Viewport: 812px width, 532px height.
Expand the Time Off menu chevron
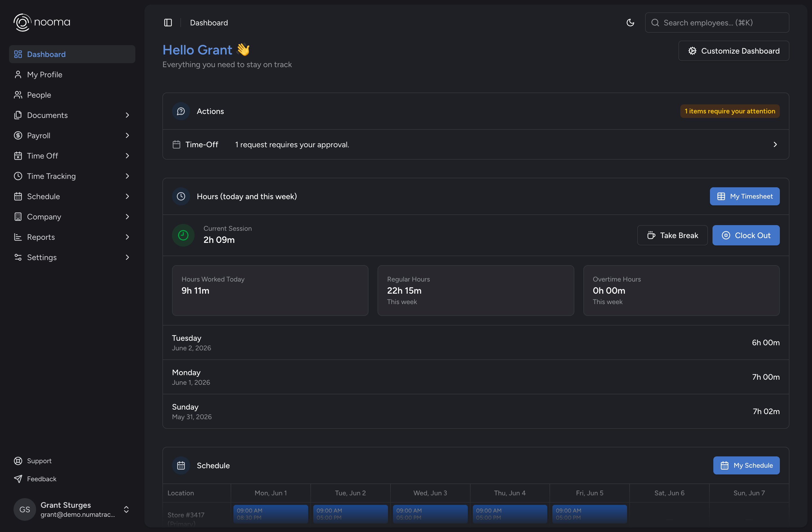tap(127, 156)
